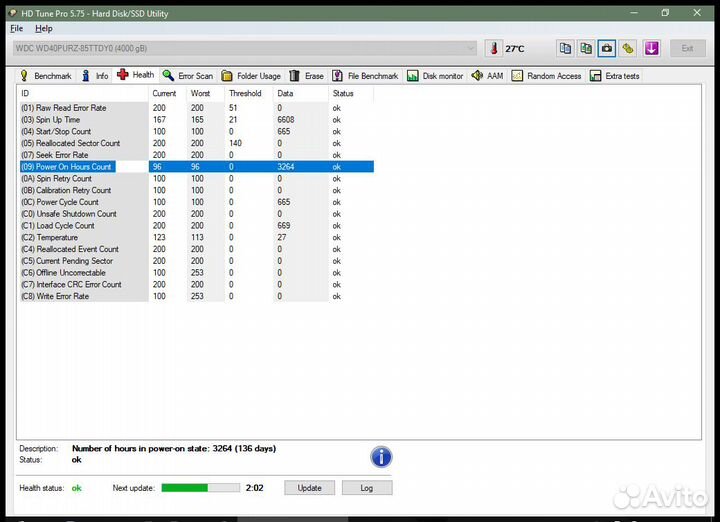Click the next update progress bar
This screenshot has width=720, height=522.
pyautogui.click(x=200, y=488)
